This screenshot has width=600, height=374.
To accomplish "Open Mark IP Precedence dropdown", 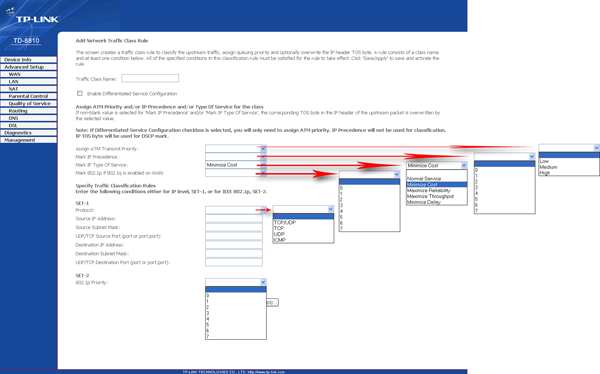I will (236, 157).
